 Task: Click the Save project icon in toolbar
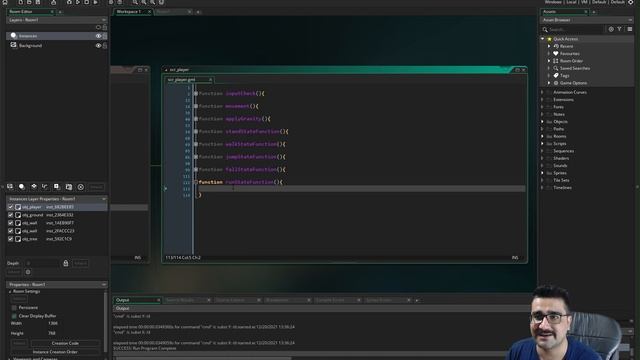point(38,2)
